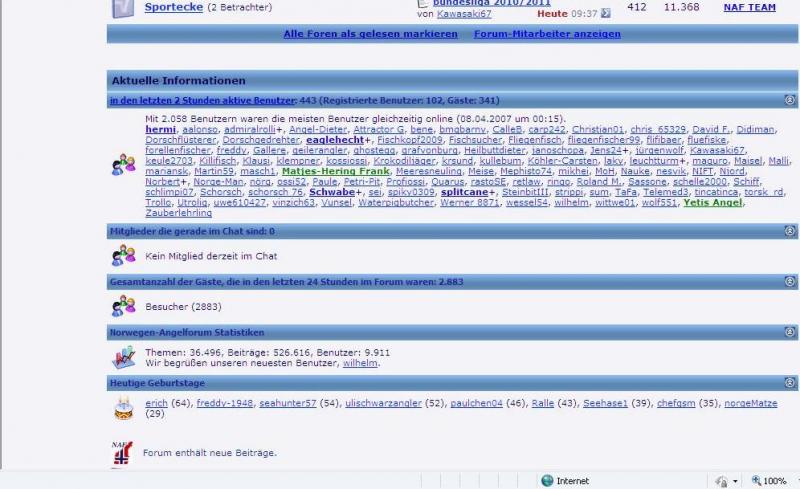Viewport: 800px width, 489px height.
Task: Click the birthday cake icon
Action: tap(124, 407)
